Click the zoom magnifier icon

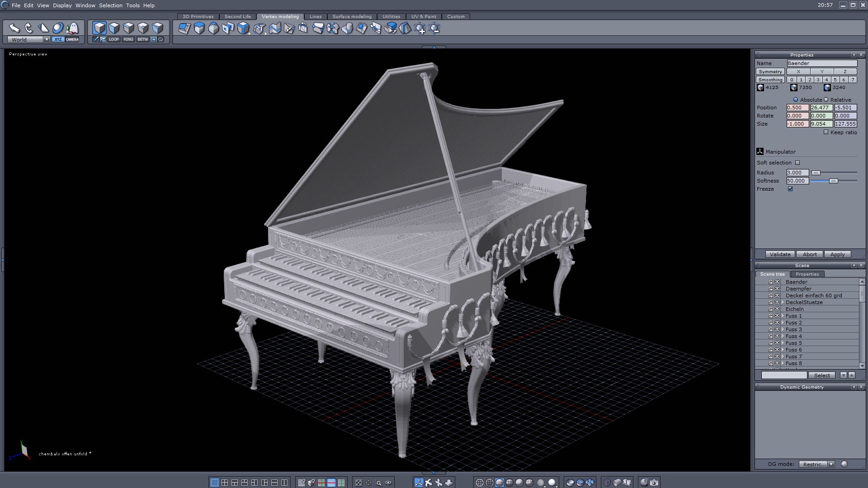[x=378, y=483]
